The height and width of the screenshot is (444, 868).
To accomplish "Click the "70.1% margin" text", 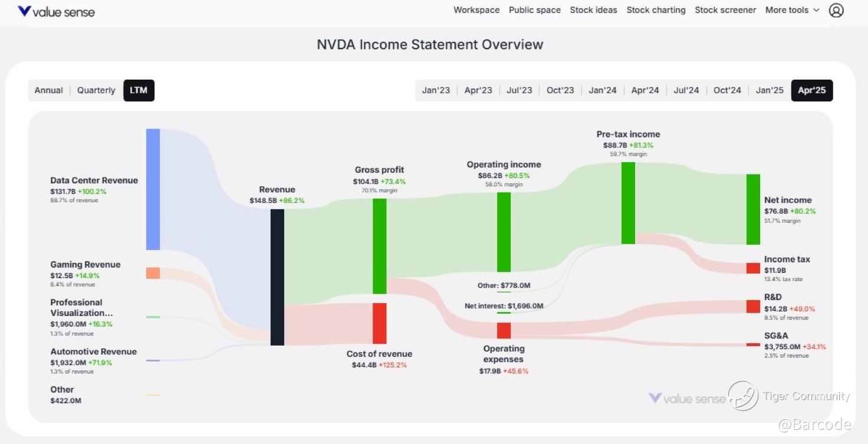I will (x=379, y=190).
